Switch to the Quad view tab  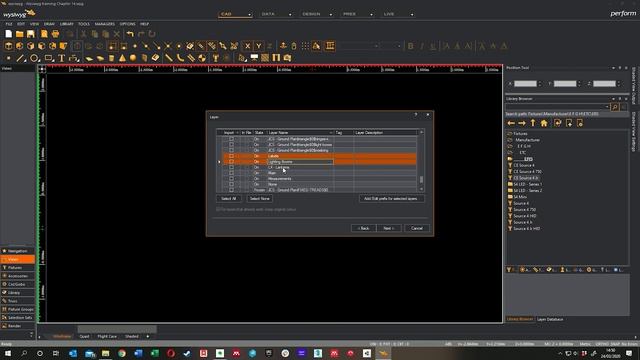click(84, 337)
